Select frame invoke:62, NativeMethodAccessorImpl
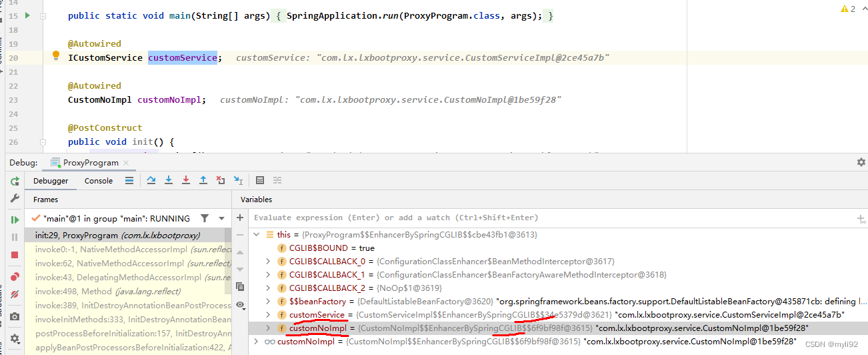This screenshot has width=868, height=355. coord(128,263)
